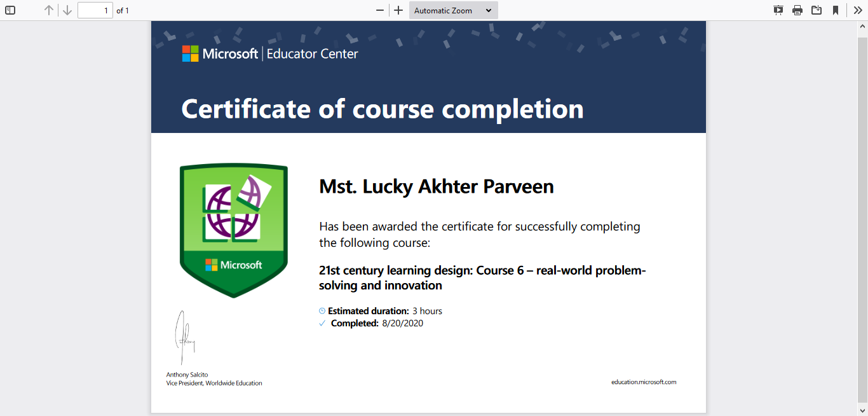868x416 pixels.
Task: Click the scrollbar up arrow
Action: (863, 26)
